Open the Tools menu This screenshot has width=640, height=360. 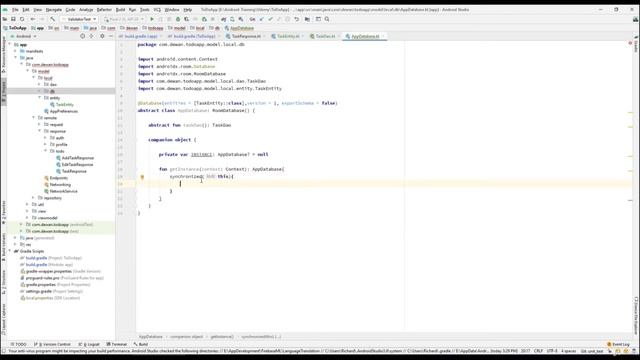coord(144,9)
